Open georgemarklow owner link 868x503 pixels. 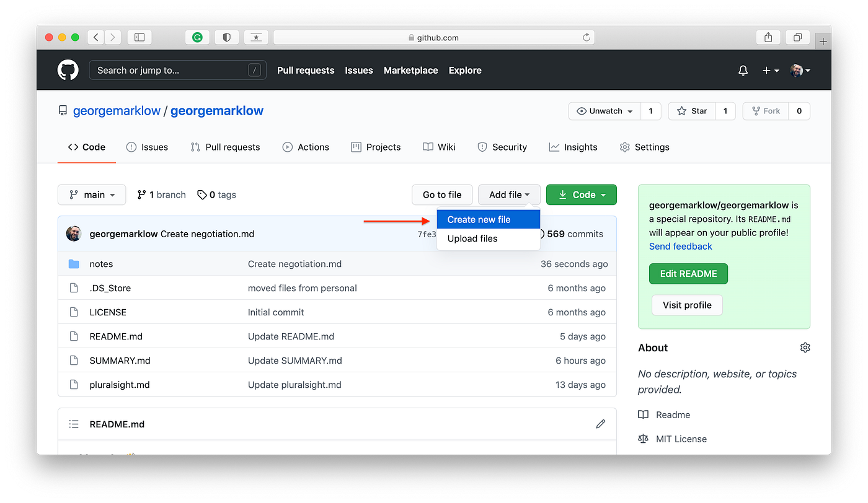click(117, 111)
